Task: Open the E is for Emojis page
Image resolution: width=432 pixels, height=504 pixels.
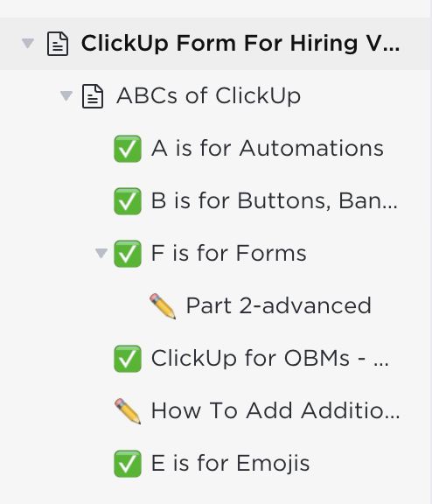Action: coord(230,463)
